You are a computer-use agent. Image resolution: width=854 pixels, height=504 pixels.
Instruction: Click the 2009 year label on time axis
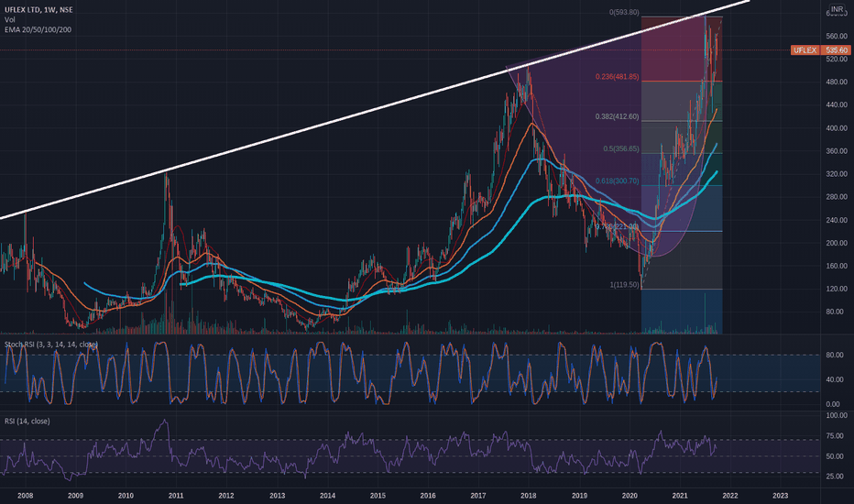coord(75,496)
